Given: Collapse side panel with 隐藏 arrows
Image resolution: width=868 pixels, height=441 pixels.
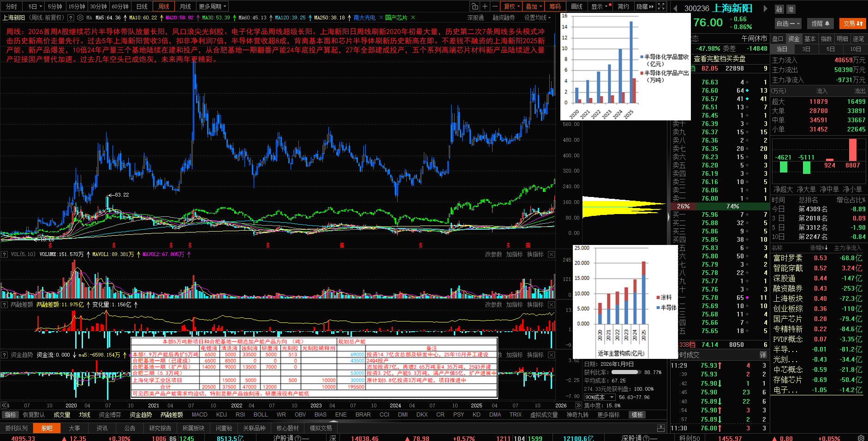Looking at the screenshot, I should pos(645,6).
